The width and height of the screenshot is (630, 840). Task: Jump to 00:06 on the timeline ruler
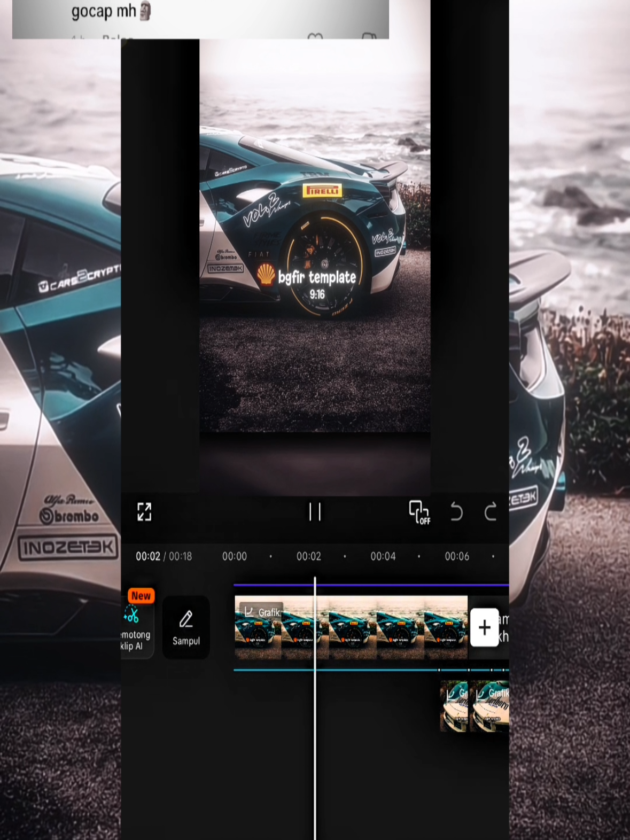(457, 556)
